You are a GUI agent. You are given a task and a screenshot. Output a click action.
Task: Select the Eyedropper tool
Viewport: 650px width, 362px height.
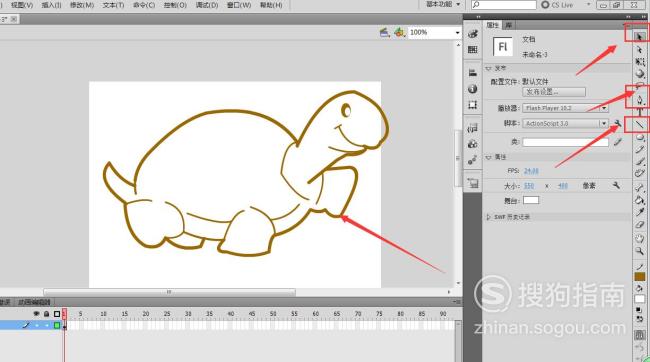pyautogui.click(x=640, y=213)
